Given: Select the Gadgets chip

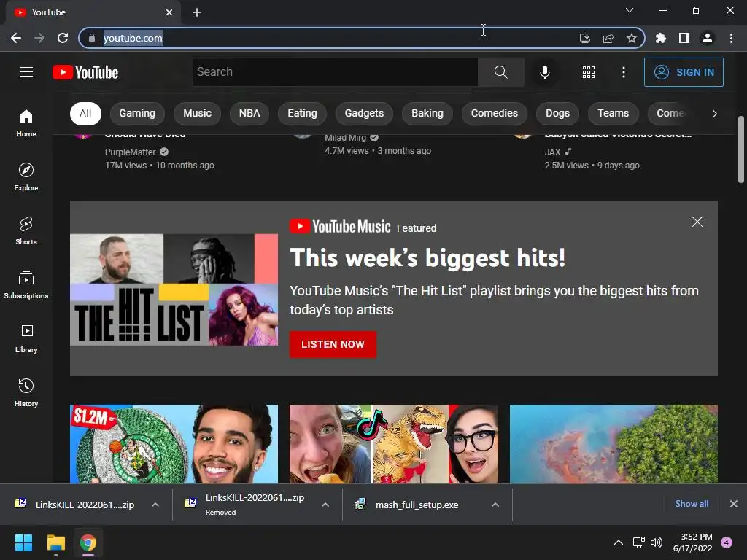Looking at the screenshot, I should click(x=364, y=113).
